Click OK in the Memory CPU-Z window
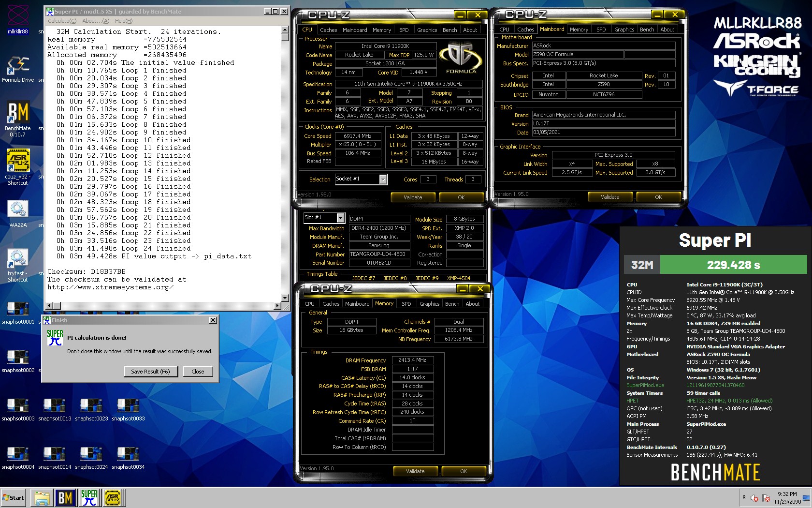 (464, 471)
